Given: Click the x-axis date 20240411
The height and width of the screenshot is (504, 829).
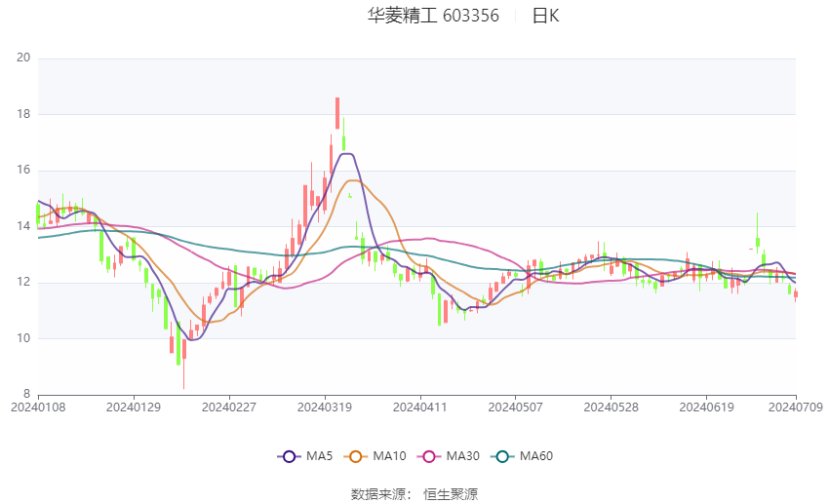Looking at the screenshot, I should coord(419,407).
